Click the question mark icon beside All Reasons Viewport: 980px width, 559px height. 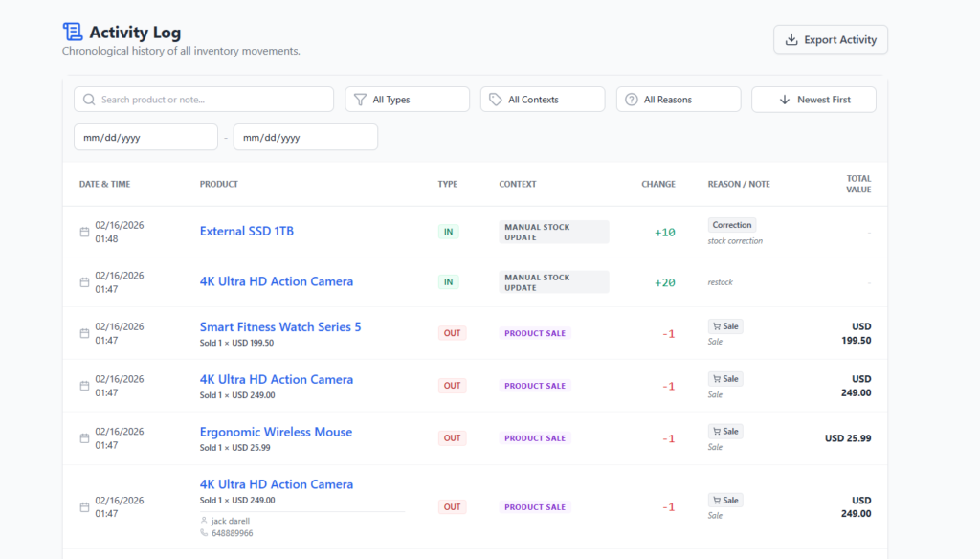(x=632, y=100)
